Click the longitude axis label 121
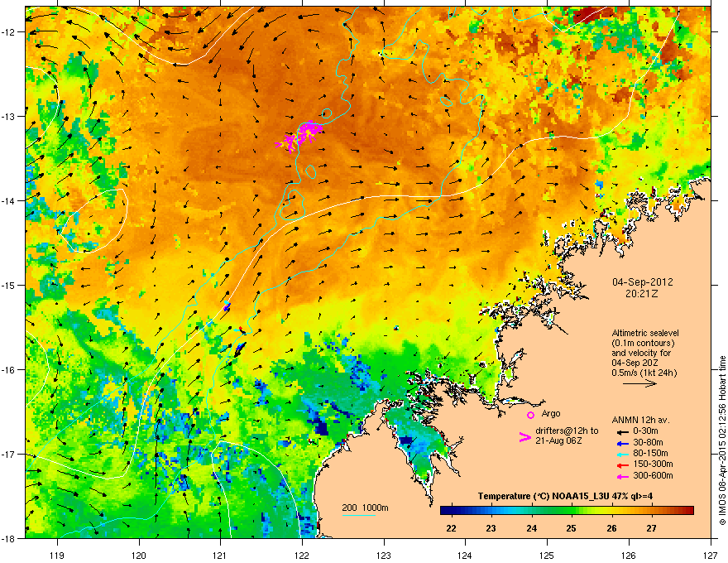Screen dimensions: 728x563 click(220, 555)
